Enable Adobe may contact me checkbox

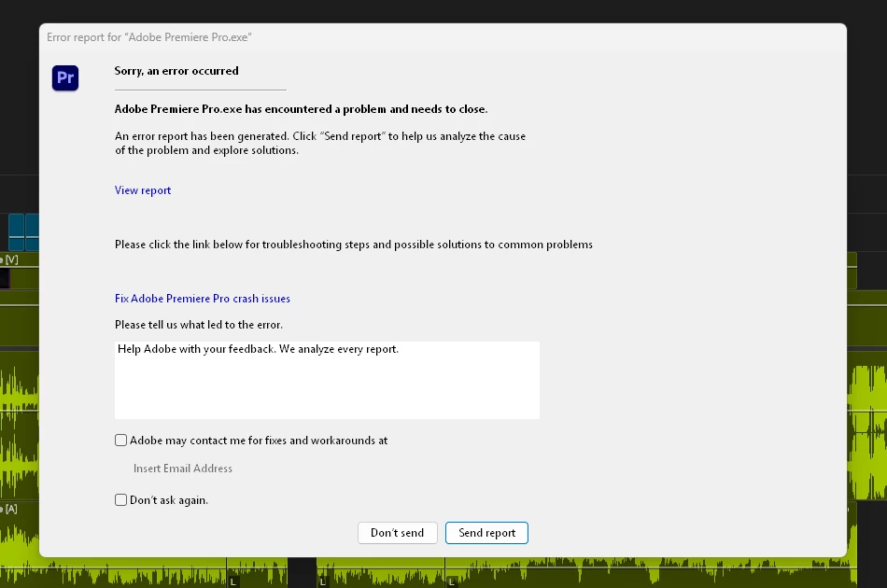click(120, 441)
